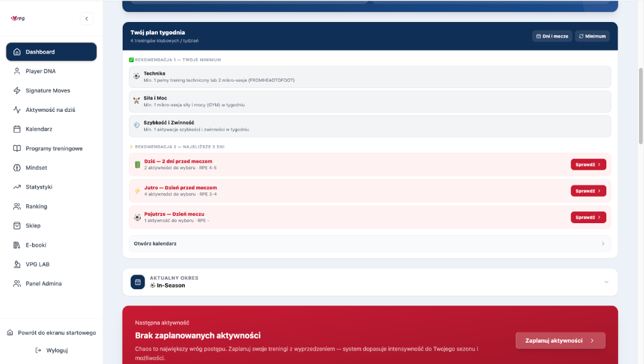Open the Mindset section
Image resolution: width=644 pixels, height=364 pixels.
[52, 167]
